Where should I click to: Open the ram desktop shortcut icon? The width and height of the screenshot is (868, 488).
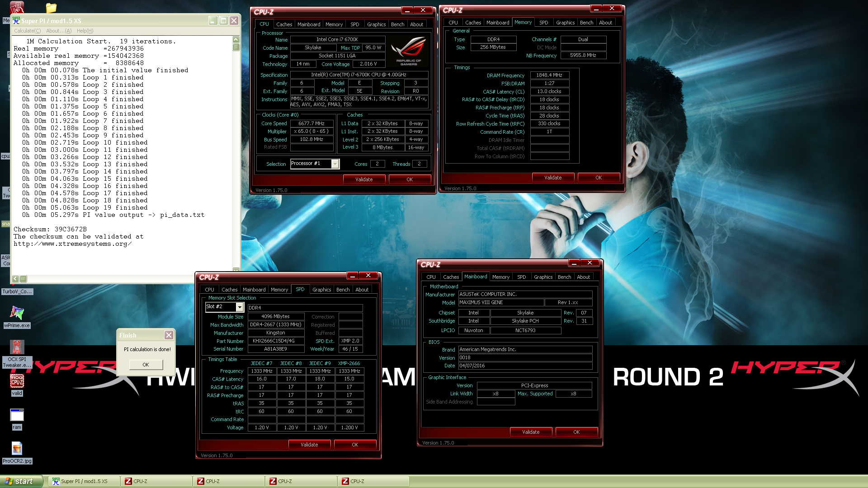17,419
